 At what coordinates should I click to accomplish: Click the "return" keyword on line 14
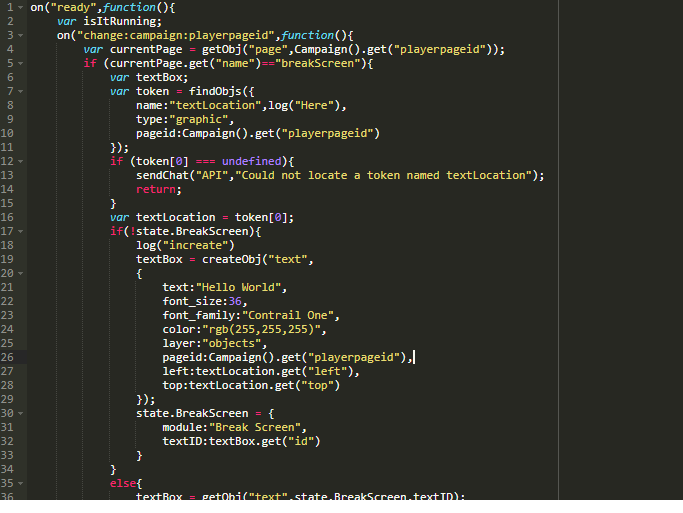pyautogui.click(x=156, y=189)
